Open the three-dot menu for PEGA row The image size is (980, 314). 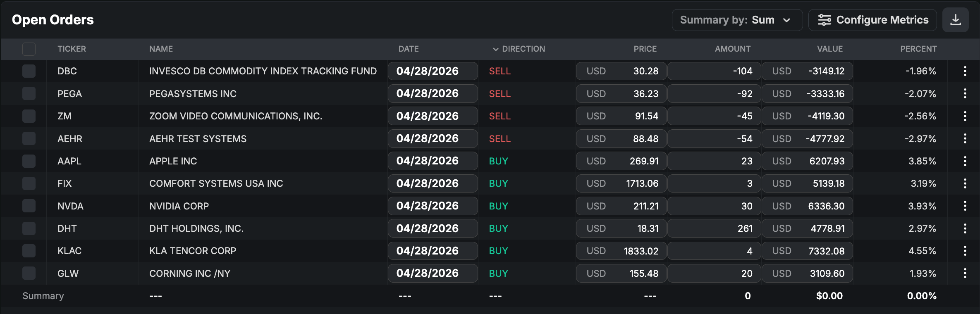point(965,94)
